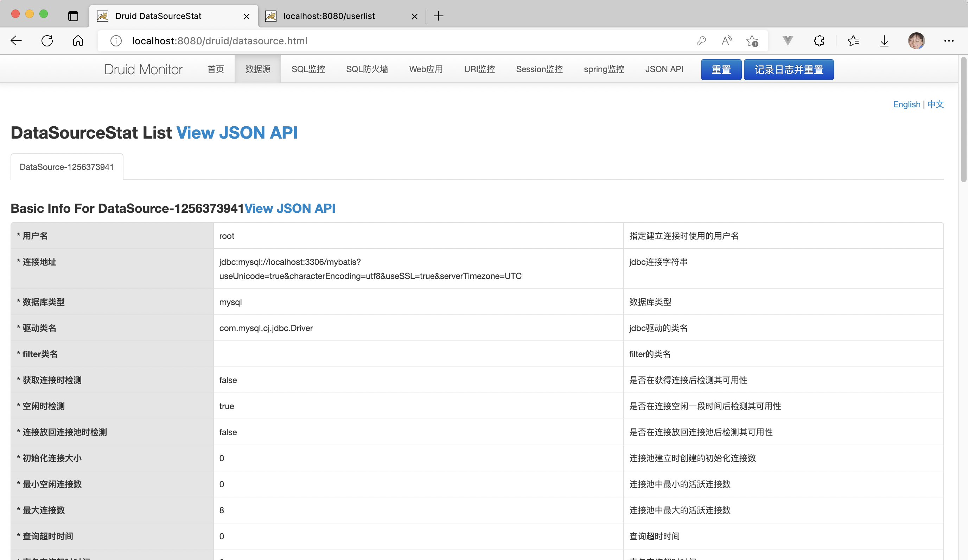This screenshot has width=968, height=560.
Task: Click the browser back arrow
Action: [x=16, y=41]
